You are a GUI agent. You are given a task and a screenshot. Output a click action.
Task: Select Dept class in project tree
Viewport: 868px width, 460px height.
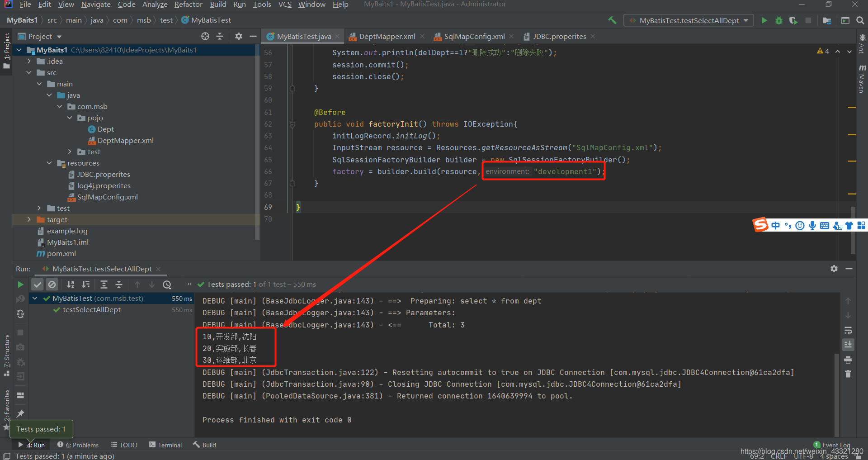(x=106, y=129)
